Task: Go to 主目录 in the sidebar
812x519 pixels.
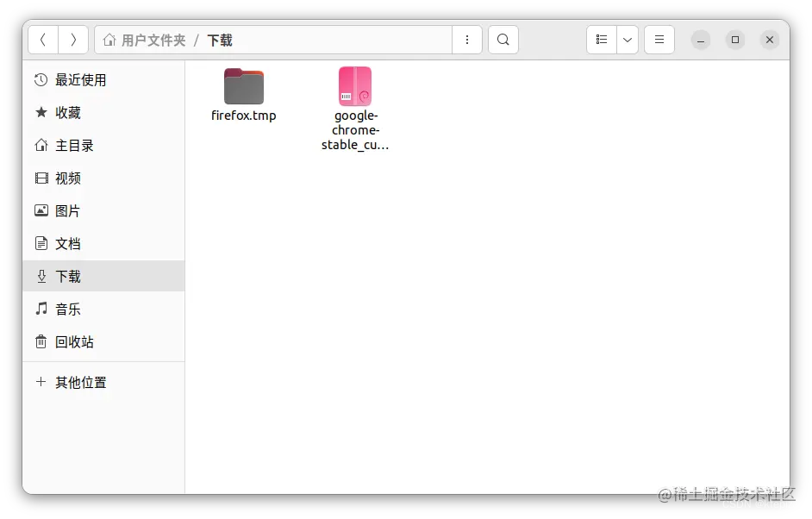Action: pos(103,145)
